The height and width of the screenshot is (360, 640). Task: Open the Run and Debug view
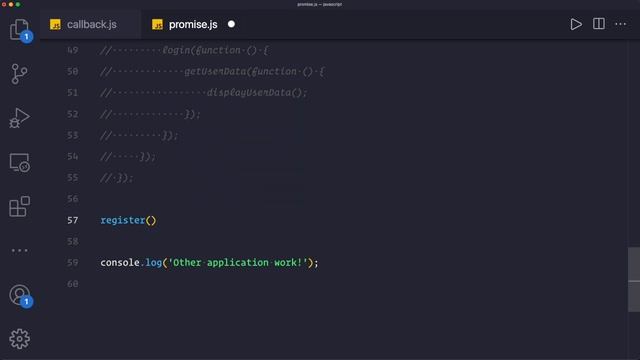tap(19, 118)
